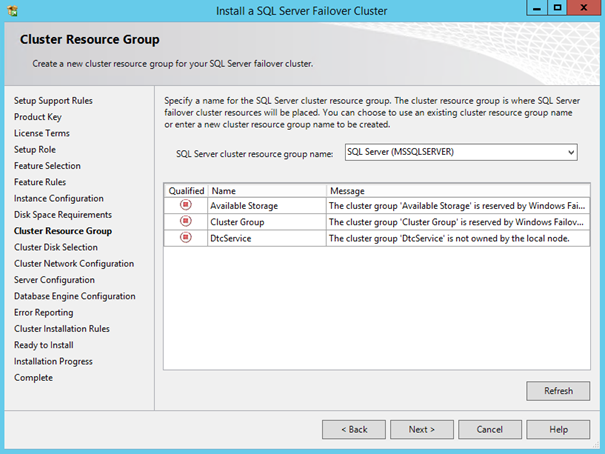
Task: Select the DtcService row name
Action: pyautogui.click(x=233, y=238)
